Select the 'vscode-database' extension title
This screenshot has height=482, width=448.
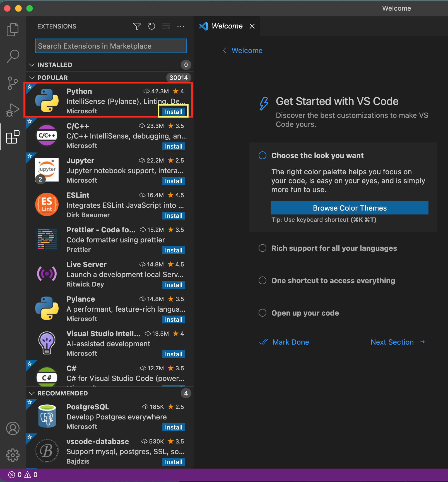tap(98, 442)
